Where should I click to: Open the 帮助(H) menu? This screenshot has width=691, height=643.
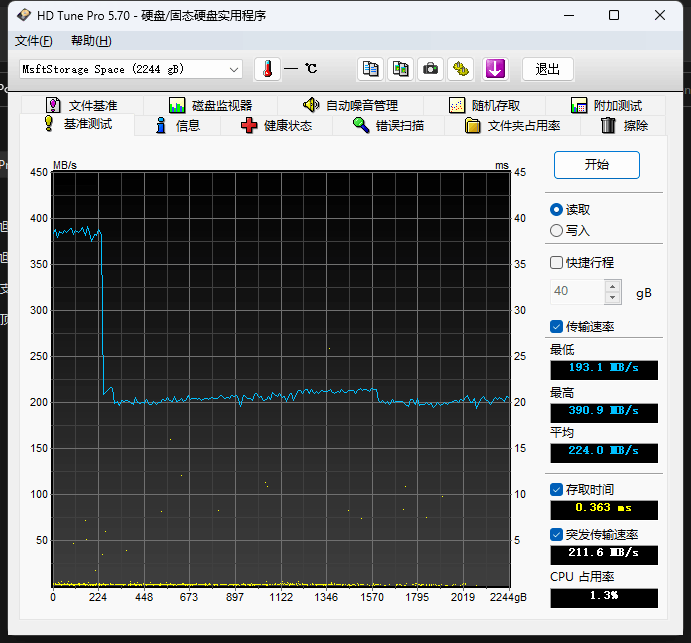(91, 41)
